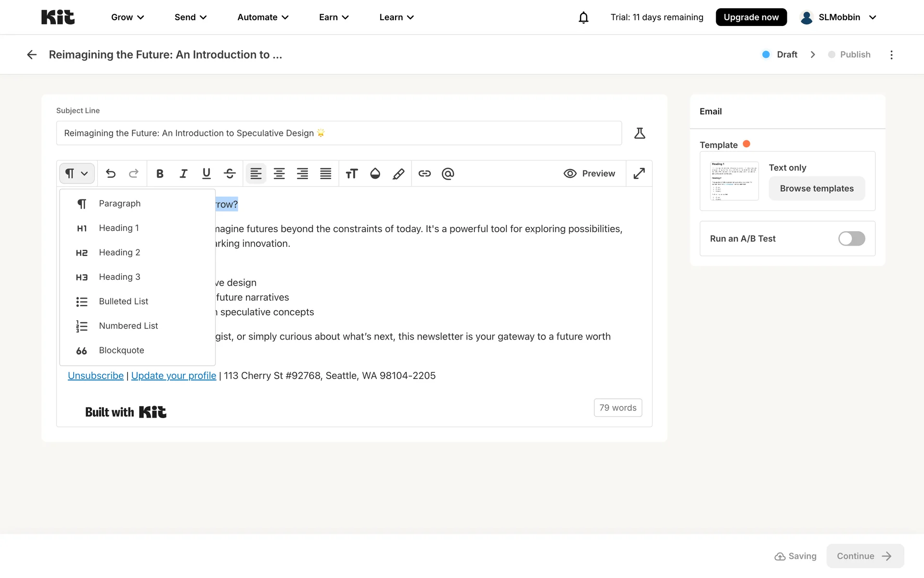Open the text color droplet icon
Viewport: 924px width, 578px height.
(375, 173)
